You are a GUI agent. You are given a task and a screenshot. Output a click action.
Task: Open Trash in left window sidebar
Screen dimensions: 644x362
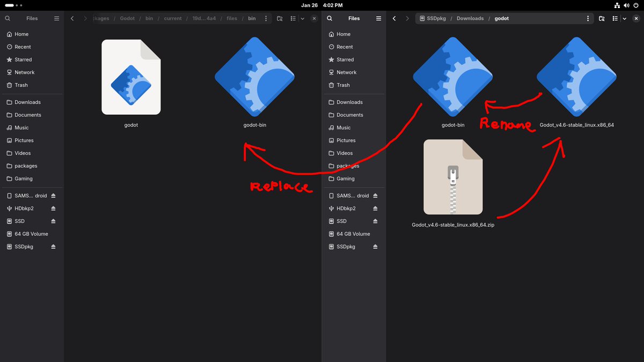tap(32, 85)
